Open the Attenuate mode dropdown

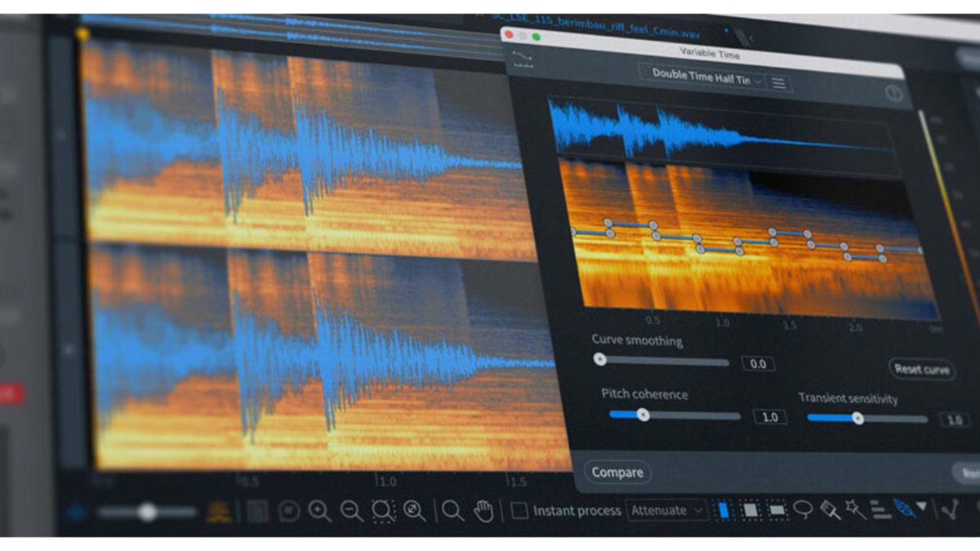point(667,511)
